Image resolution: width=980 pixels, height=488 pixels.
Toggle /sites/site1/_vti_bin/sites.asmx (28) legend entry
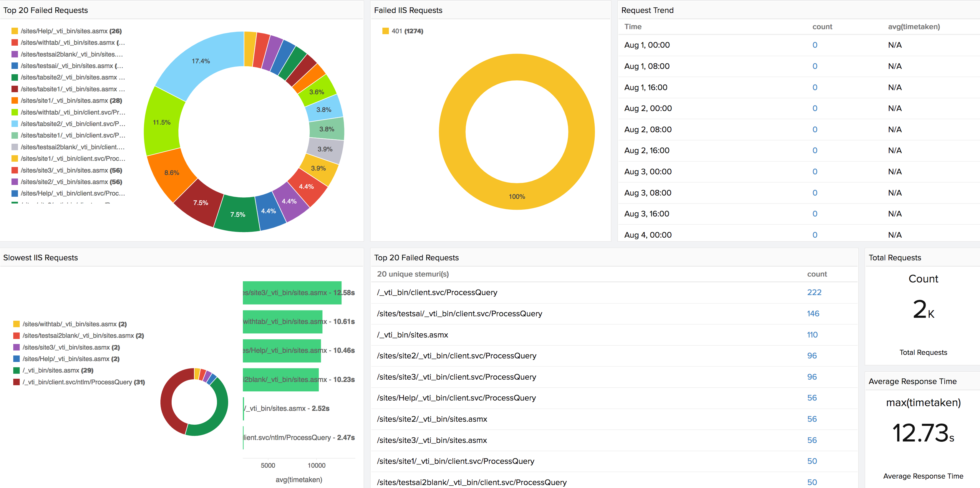(71, 100)
